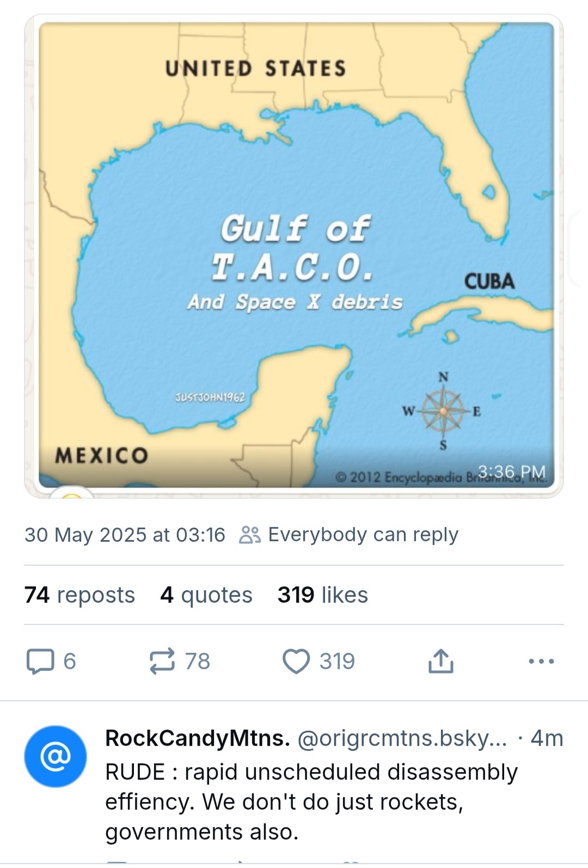Tap the reply speech bubble icon
This screenshot has height=868, width=588.
click(x=40, y=662)
